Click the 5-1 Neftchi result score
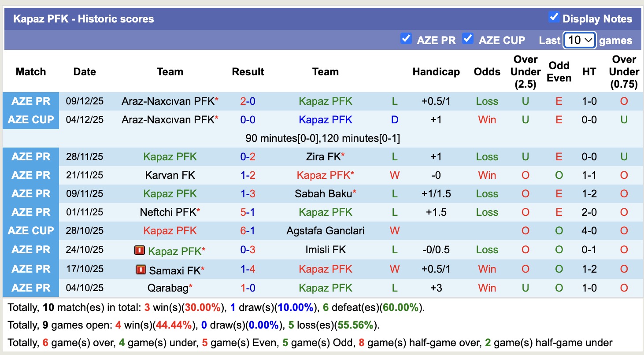This screenshot has height=355, width=644. coord(248,212)
